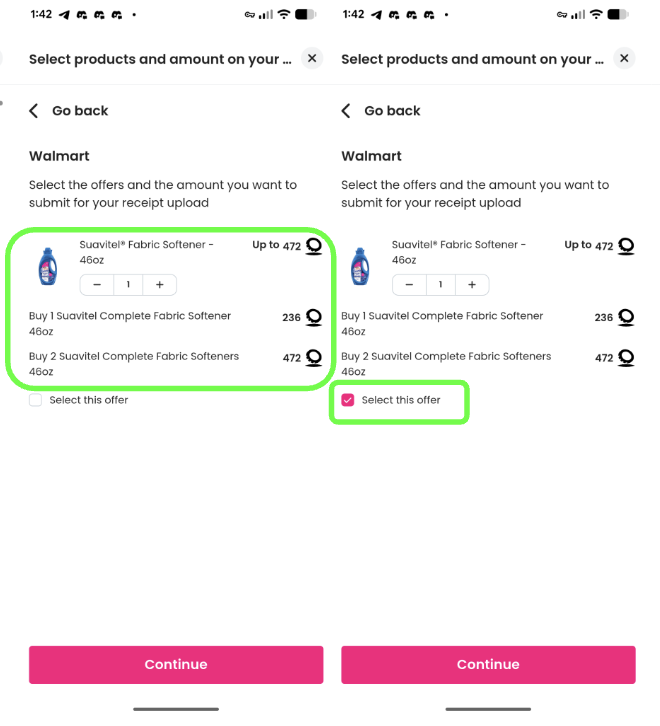Click the 'Go back' text on right screen
This screenshot has width=660, height=726.
click(392, 111)
